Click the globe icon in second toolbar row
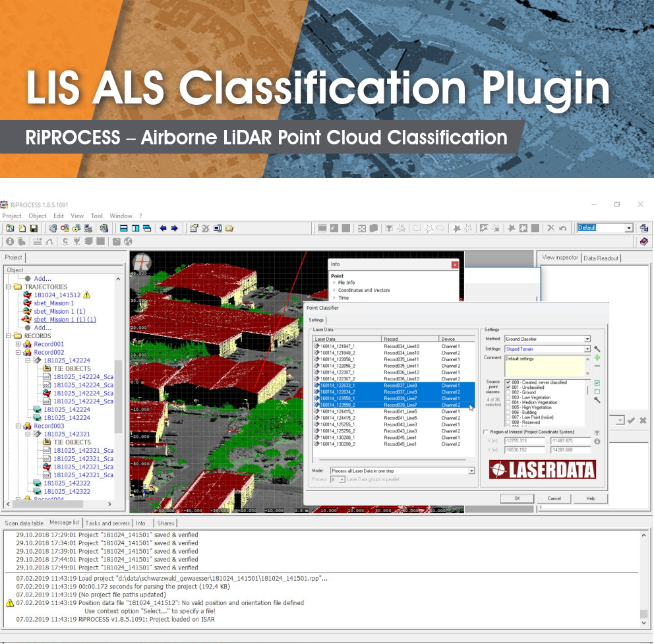Screen dimensions: 654x644 (x=128, y=241)
